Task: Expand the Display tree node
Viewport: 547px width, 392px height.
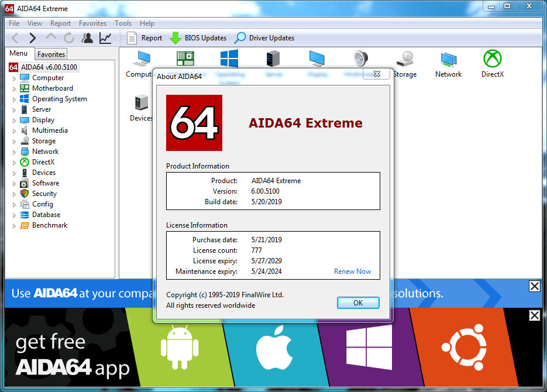Action: (x=14, y=121)
